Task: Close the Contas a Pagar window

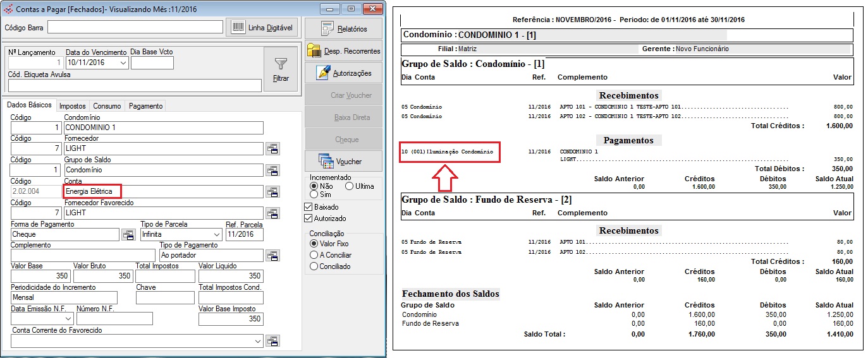Action: (x=372, y=8)
